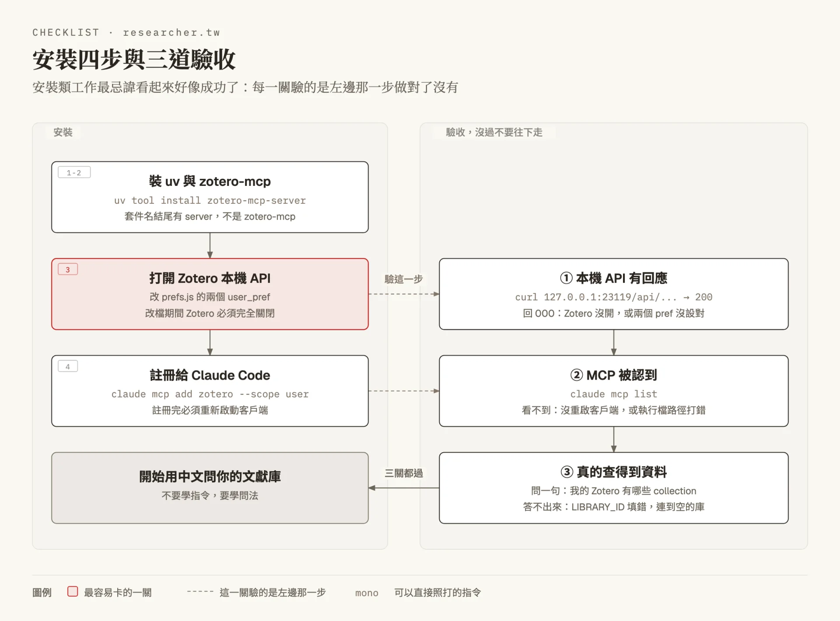Screen dimensions: 840x621
Task: Click the title 打開 Zotero 本機 API
Action: tap(210, 278)
